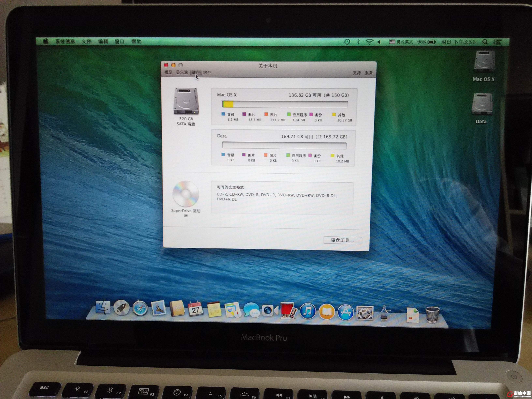Click the 服务 link in window toolbar
532x399 pixels.
pyautogui.click(x=369, y=73)
